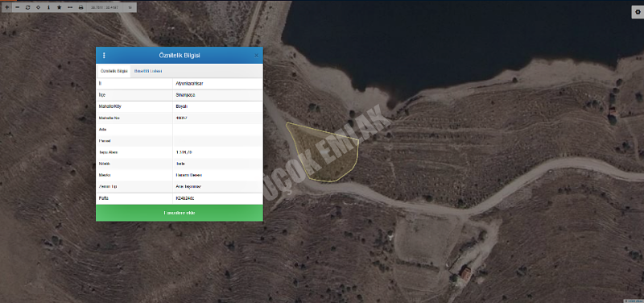
Task: Click the Sinanpaşa district value
Action: (x=185, y=95)
